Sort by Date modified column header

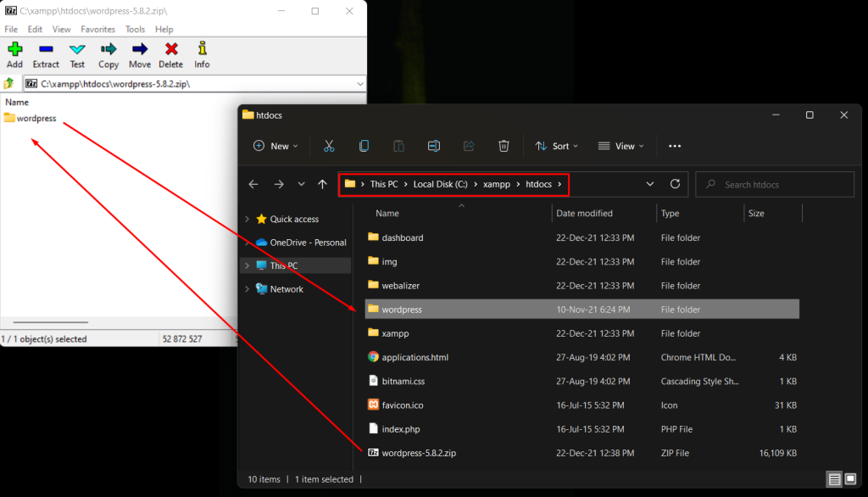tap(585, 214)
